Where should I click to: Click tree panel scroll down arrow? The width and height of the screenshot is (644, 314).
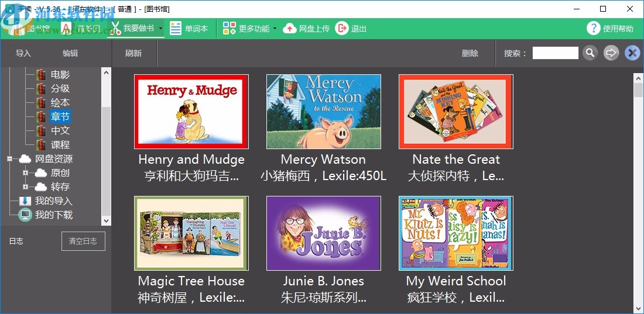click(x=107, y=221)
